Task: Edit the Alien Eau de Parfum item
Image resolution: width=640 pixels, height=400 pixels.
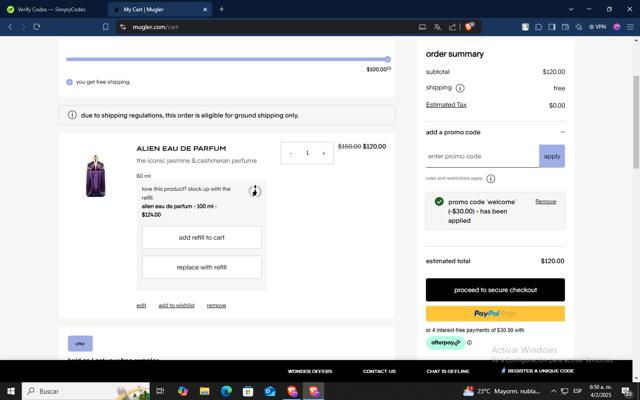Action: [x=141, y=305]
